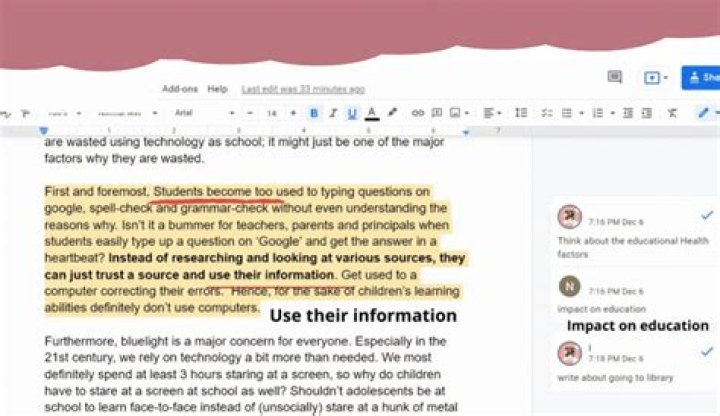Expand the image insert dropdown arrow
This screenshot has height=416, width=720.
point(467,113)
